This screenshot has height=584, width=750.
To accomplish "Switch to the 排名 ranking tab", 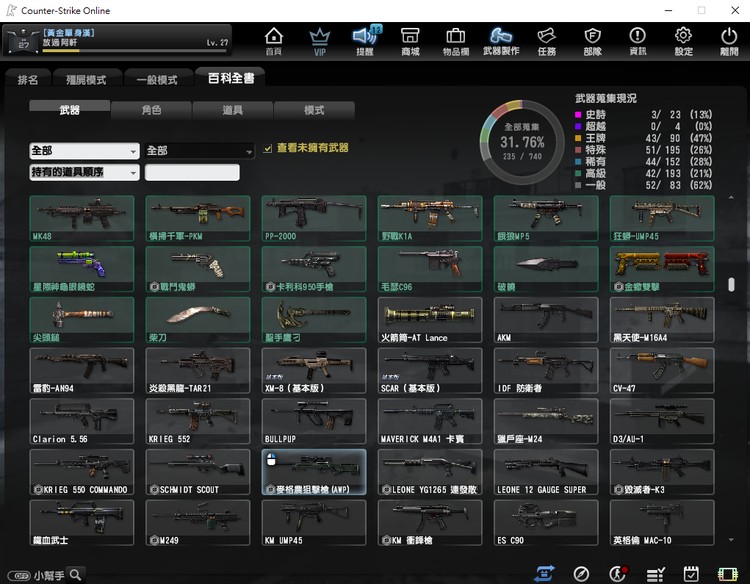I will (x=28, y=80).
